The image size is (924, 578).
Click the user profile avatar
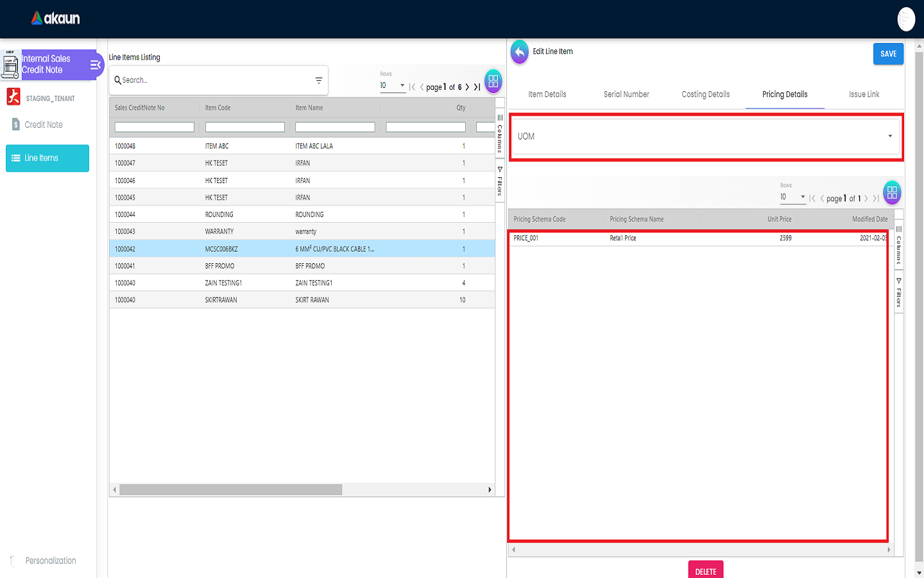[x=905, y=19]
